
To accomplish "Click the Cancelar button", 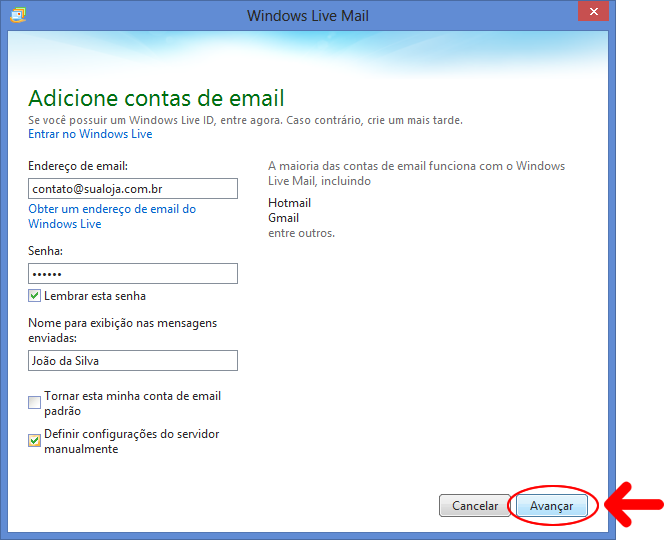I will (x=475, y=506).
